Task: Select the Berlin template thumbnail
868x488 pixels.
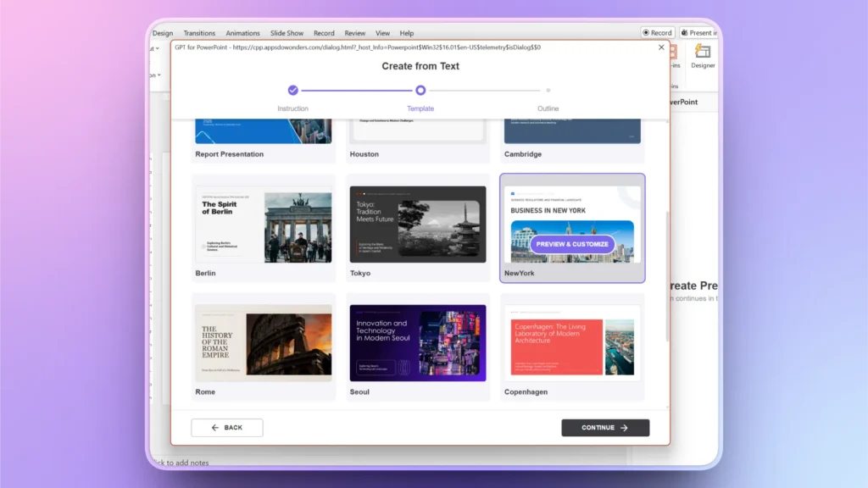Action: (x=264, y=224)
